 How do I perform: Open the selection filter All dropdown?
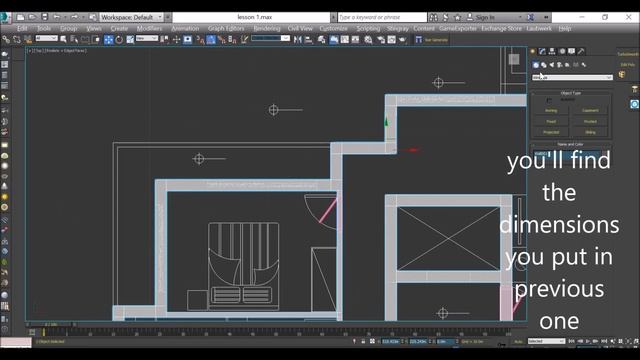[46, 38]
